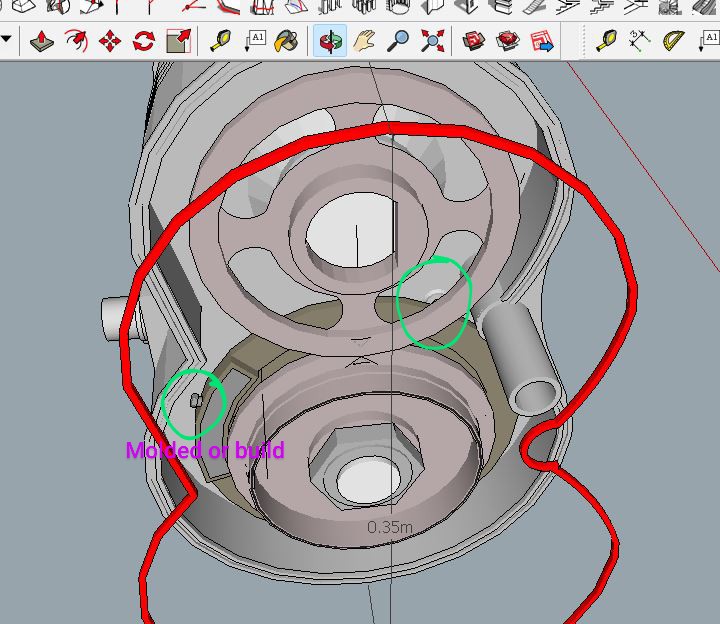Select the Protractor tool
720x624 pixels.
coord(674,41)
